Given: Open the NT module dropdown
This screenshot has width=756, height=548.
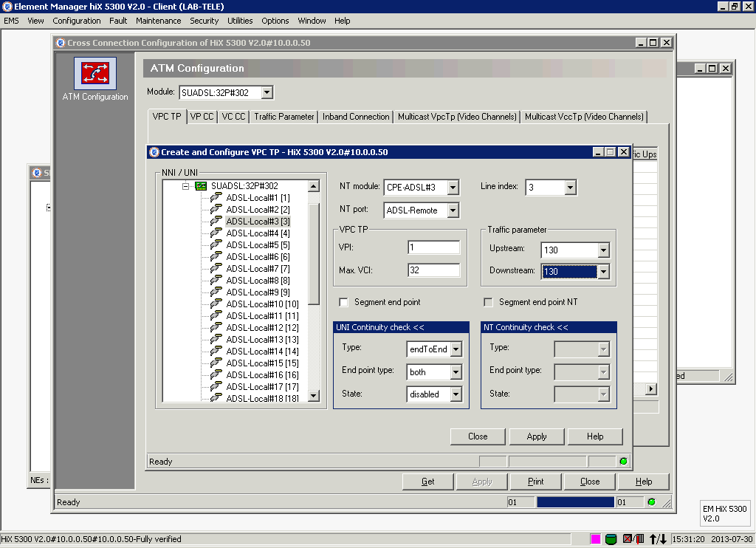Looking at the screenshot, I should (x=453, y=188).
